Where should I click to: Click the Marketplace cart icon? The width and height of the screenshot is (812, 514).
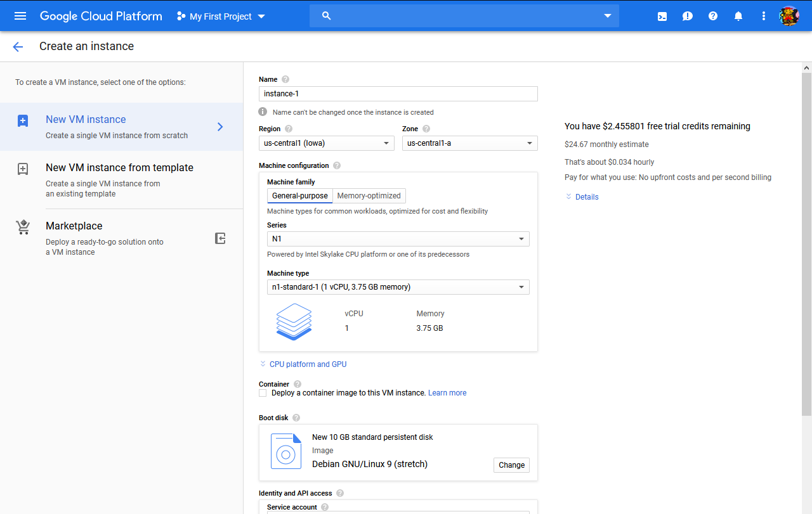coord(23,227)
